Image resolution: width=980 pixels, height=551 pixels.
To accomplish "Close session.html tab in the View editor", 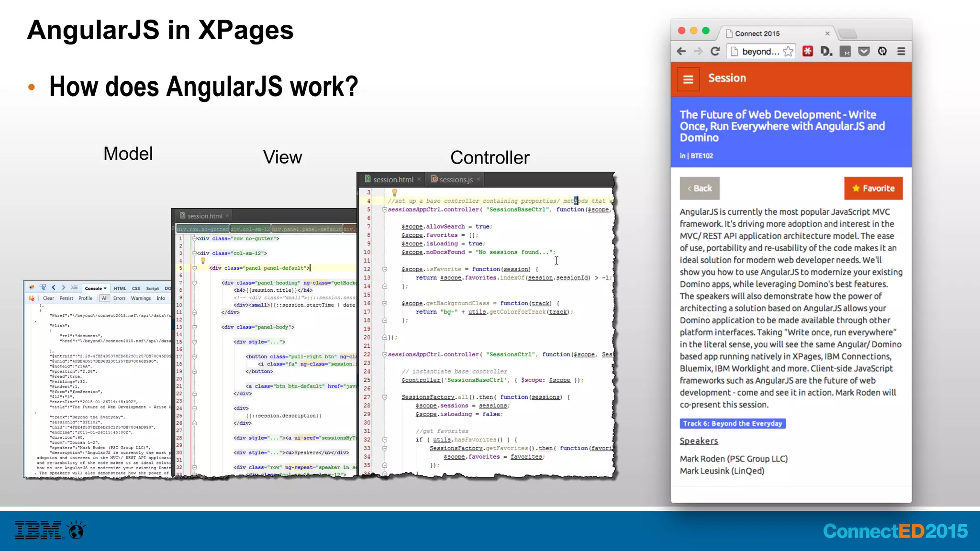I will coord(227,216).
